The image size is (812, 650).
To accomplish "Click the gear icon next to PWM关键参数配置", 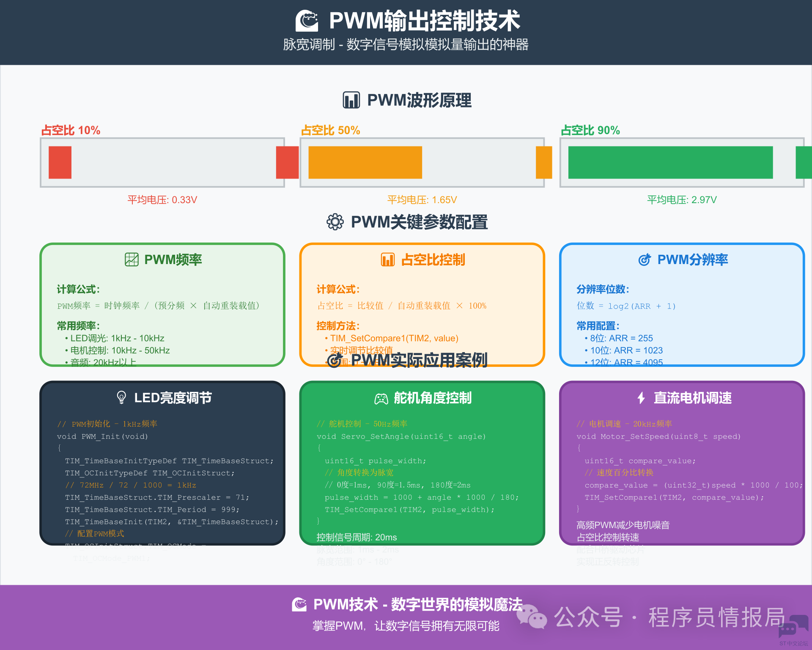I will pyautogui.click(x=335, y=222).
